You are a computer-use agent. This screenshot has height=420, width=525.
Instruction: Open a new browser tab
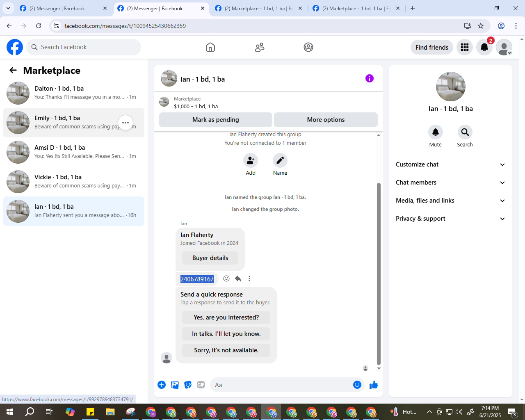pyautogui.click(x=413, y=8)
